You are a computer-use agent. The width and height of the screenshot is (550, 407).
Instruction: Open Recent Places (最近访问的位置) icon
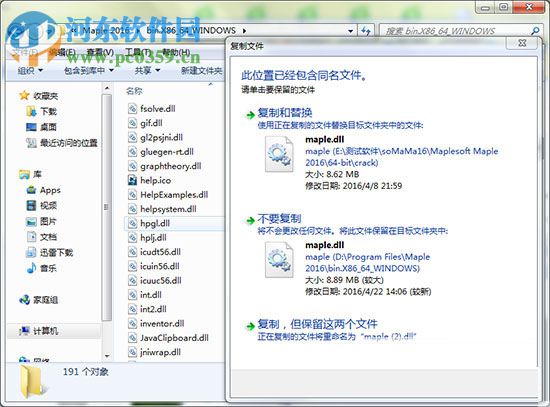click(x=31, y=143)
